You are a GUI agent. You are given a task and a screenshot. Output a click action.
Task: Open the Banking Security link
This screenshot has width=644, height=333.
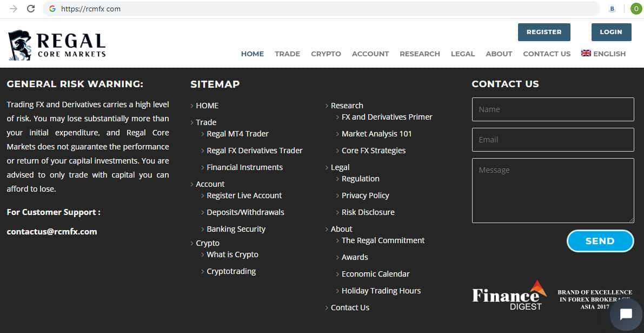(x=236, y=229)
